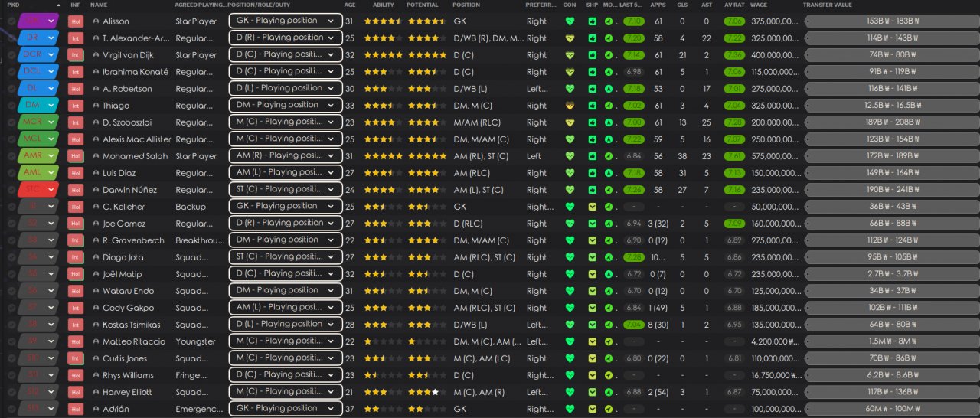
Task: Click Alisson's morale arrow icon
Action: [608, 21]
